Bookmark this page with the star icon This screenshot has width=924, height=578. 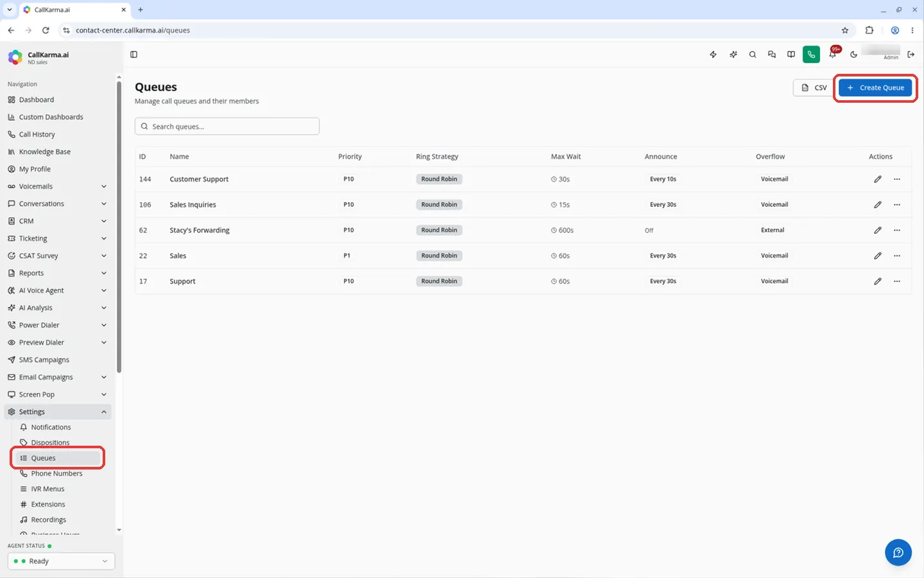pos(845,30)
